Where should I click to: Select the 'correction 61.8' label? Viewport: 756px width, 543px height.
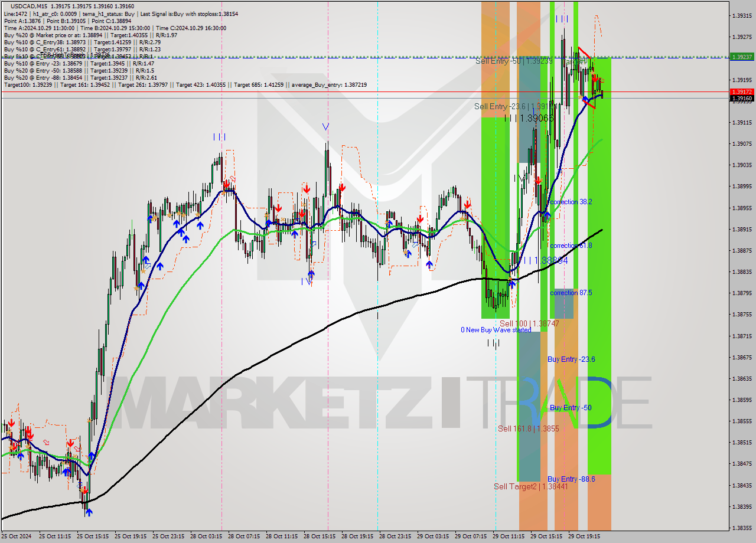pyautogui.click(x=571, y=246)
